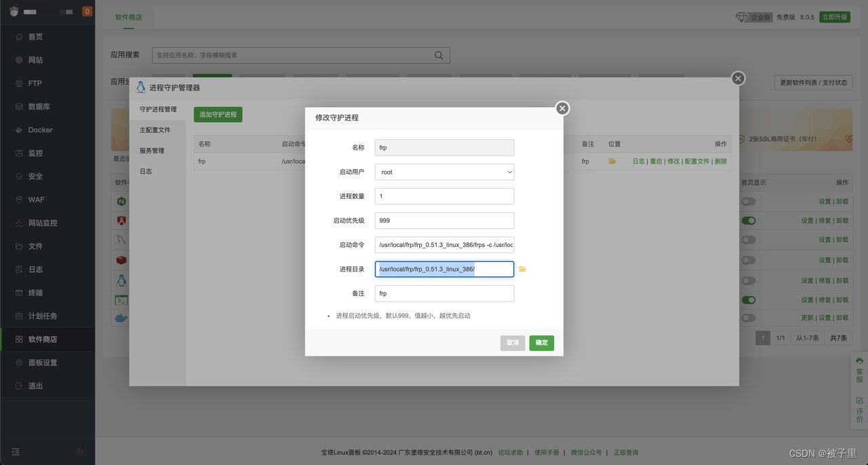Disable 首页显示 switch in sixth software row
Viewport: 868px width, 465px height.
pyautogui.click(x=749, y=300)
